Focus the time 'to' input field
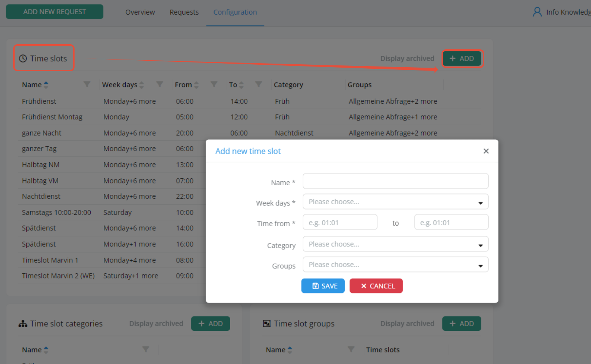Image resolution: width=591 pixels, height=364 pixels. (451, 222)
